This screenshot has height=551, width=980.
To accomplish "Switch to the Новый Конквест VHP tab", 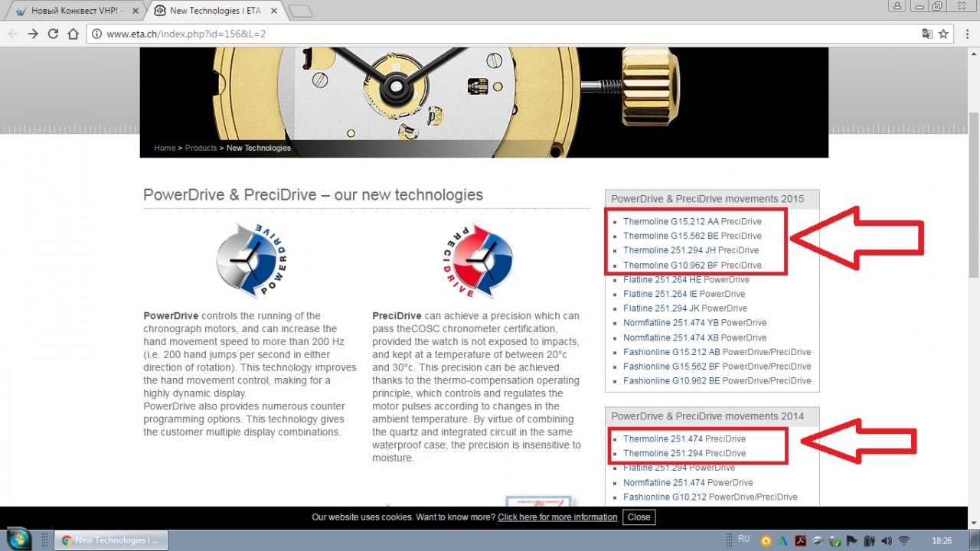I will 73,11.
